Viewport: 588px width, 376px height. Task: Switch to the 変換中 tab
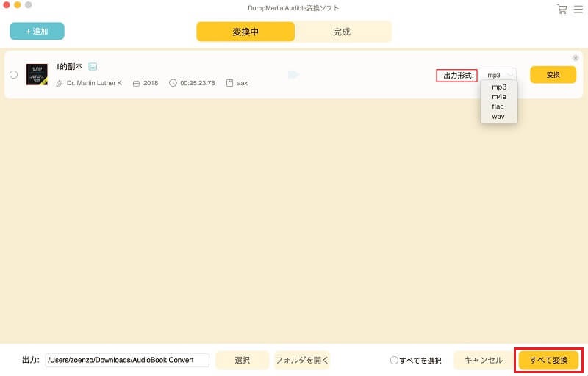(x=245, y=32)
